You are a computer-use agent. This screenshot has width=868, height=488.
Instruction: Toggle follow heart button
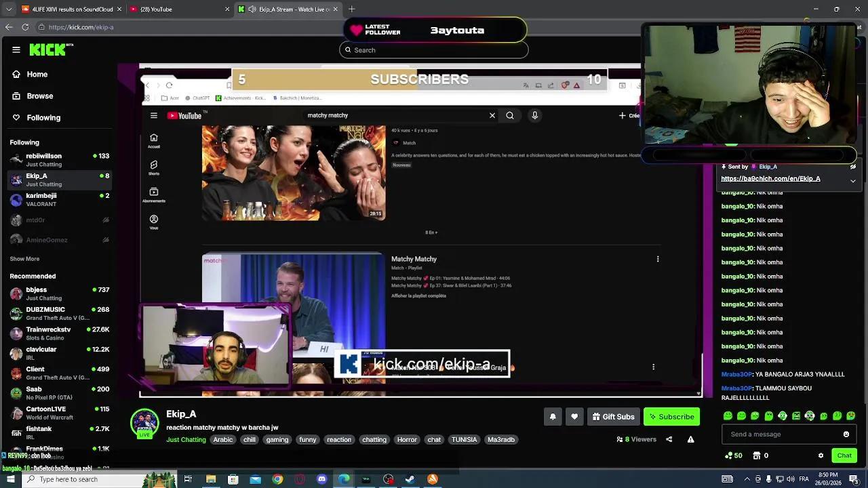pyautogui.click(x=574, y=417)
